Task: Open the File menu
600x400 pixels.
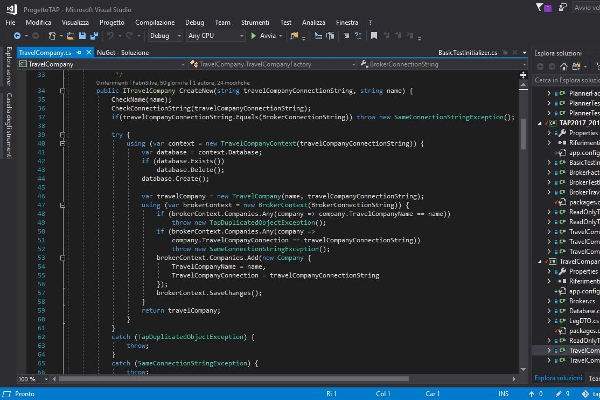Action: coord(10,23)
